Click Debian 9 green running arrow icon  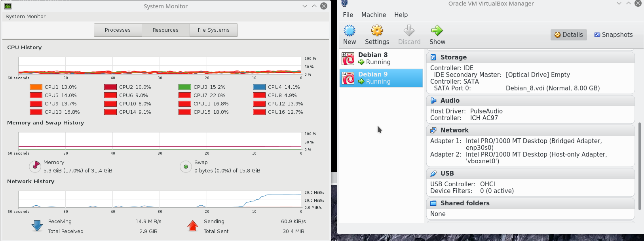point(361,82)
